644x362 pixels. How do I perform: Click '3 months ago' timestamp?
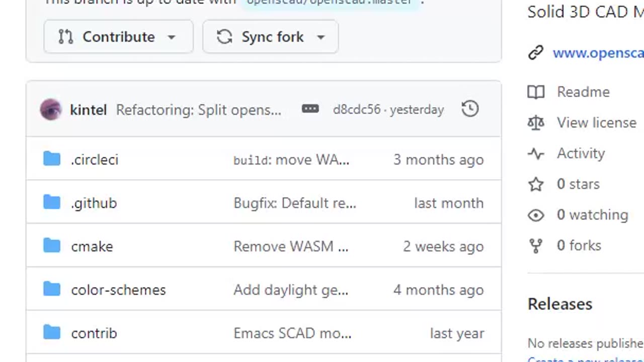pyautogui.click(x=438, y=160)
